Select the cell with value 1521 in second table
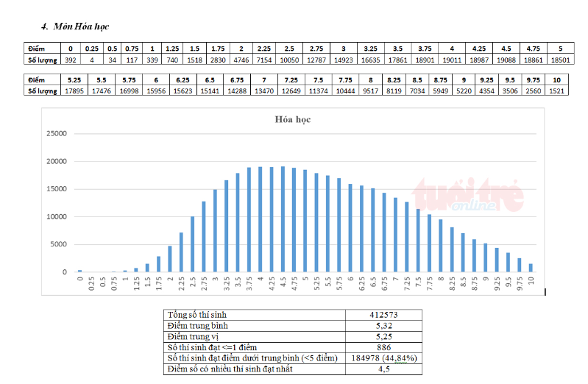The image size is (588, 384). [x=556, y=90]
